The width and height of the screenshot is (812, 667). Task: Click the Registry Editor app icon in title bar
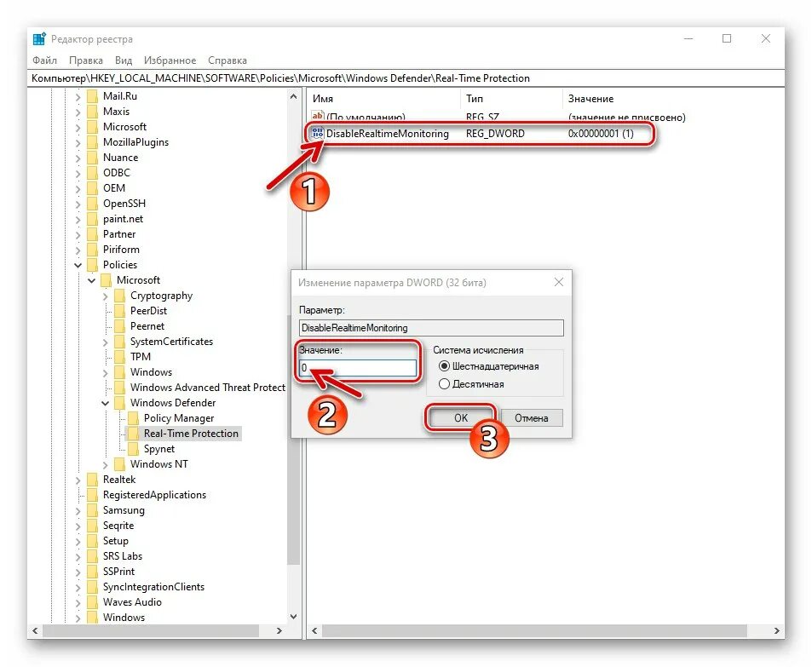[39, 39]
